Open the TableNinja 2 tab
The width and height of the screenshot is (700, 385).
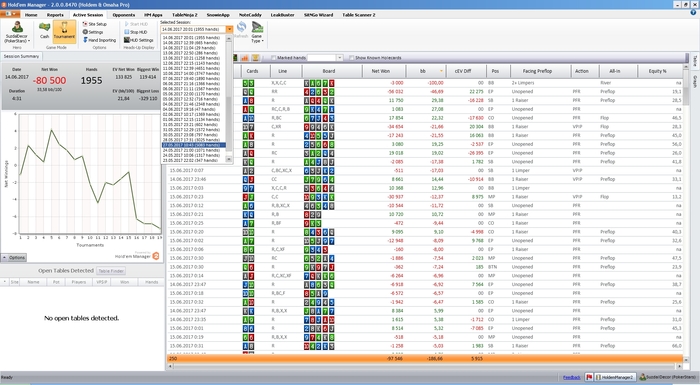pyautogui.click(x=185, y=15)
